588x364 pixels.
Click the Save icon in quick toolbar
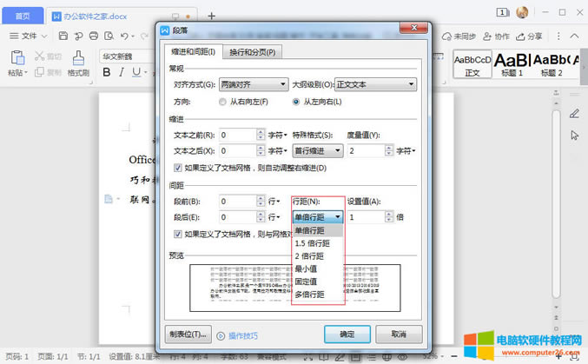(x=63, y=36)
